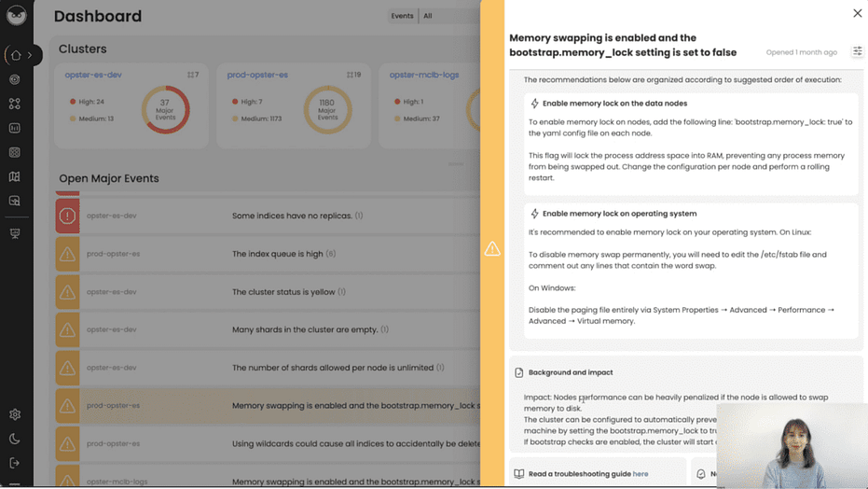Expand the sidebar using the chevron arrow
Viewport: 868px width, 489px height.
tap(30, 55)
